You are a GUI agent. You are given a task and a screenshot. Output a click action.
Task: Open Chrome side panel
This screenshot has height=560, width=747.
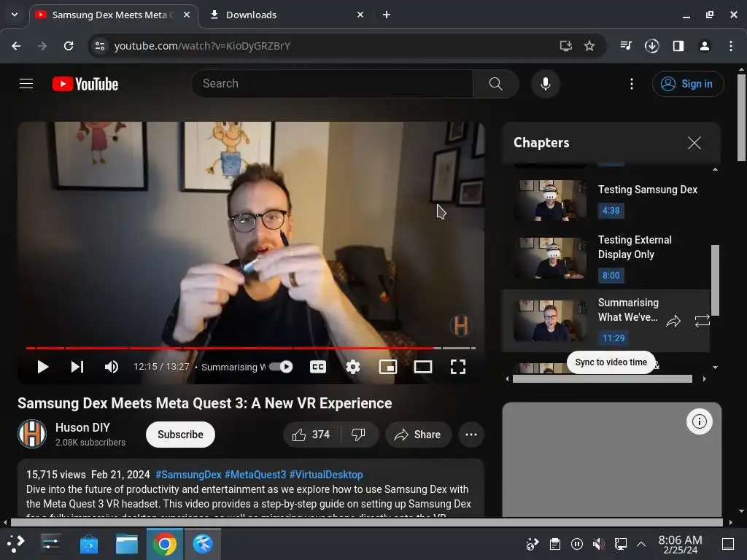[x=678, y=46]
